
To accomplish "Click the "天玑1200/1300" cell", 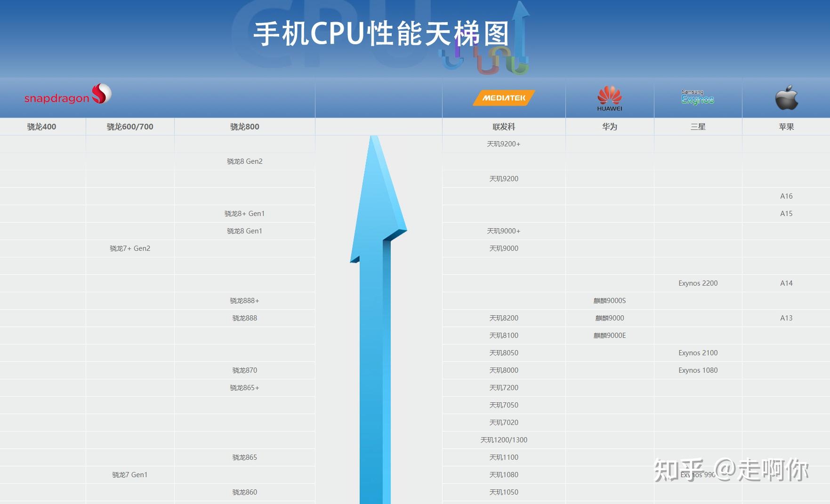I will (504, 440).
